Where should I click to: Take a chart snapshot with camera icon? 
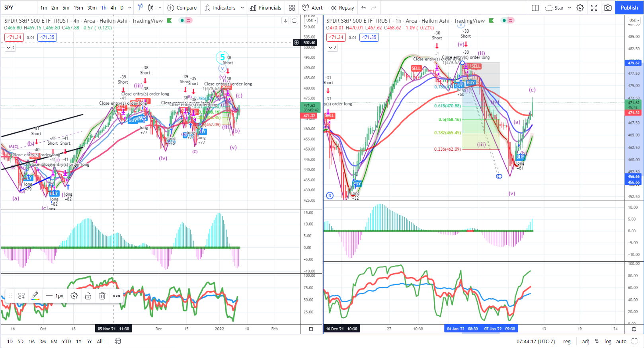coord(608,8)
